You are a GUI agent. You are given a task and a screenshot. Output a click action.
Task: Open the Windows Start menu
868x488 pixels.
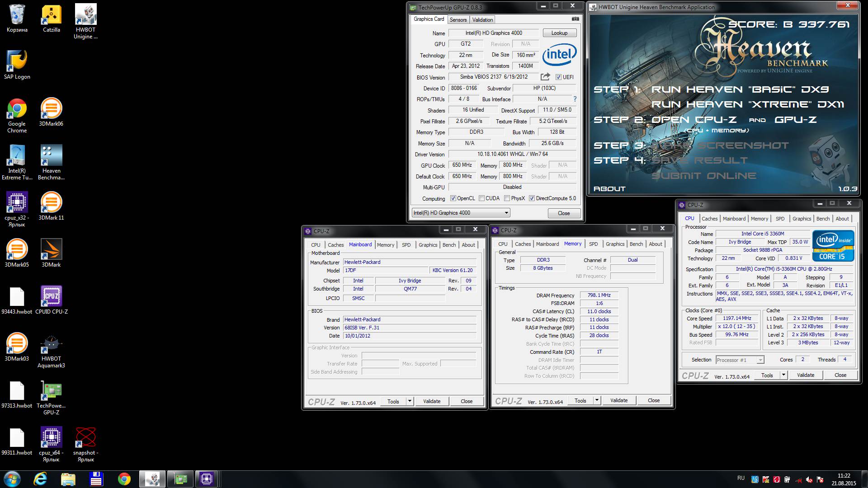pos(12,479)
